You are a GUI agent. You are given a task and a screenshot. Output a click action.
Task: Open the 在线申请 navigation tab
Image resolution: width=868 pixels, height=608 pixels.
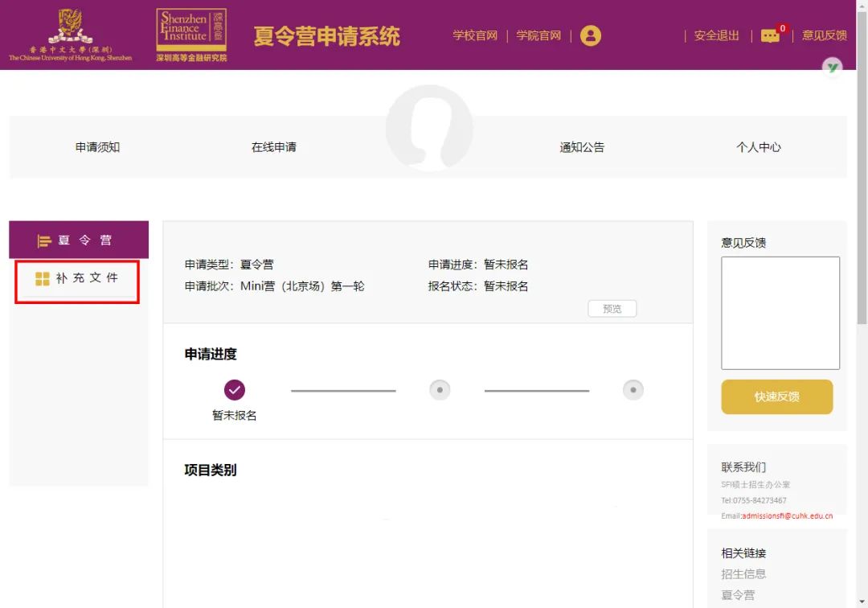tap(273, 147)
